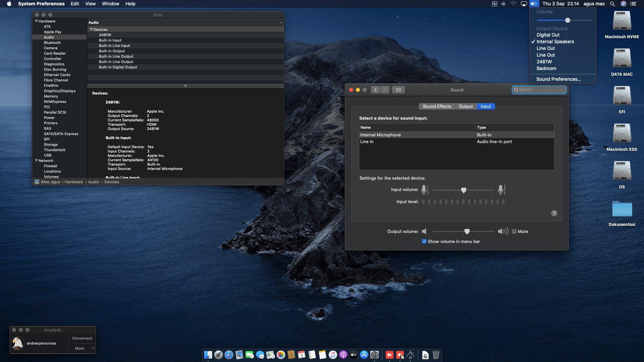Open the Macintosh NVME drive icon
Viewport: 644px width, 362px height.
tap(622, 21)
